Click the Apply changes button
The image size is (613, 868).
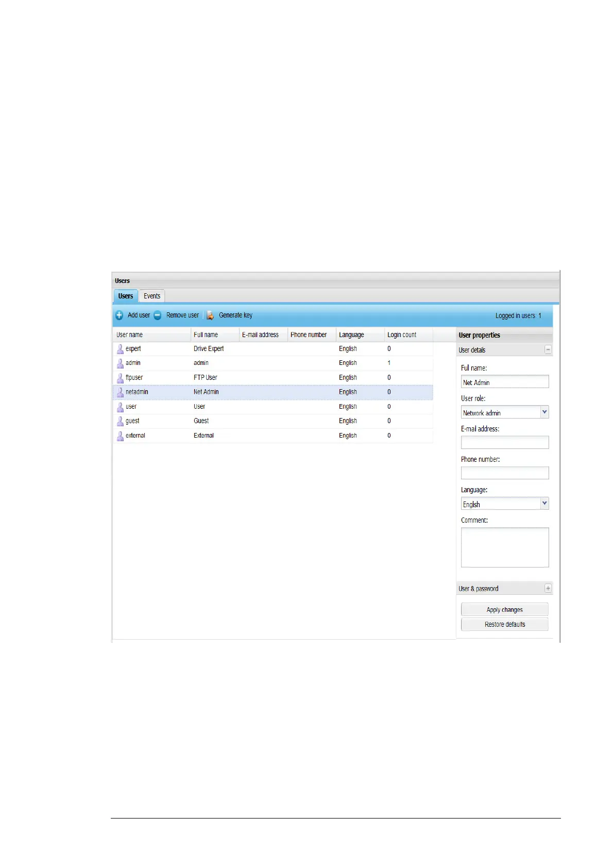[504, 609]
